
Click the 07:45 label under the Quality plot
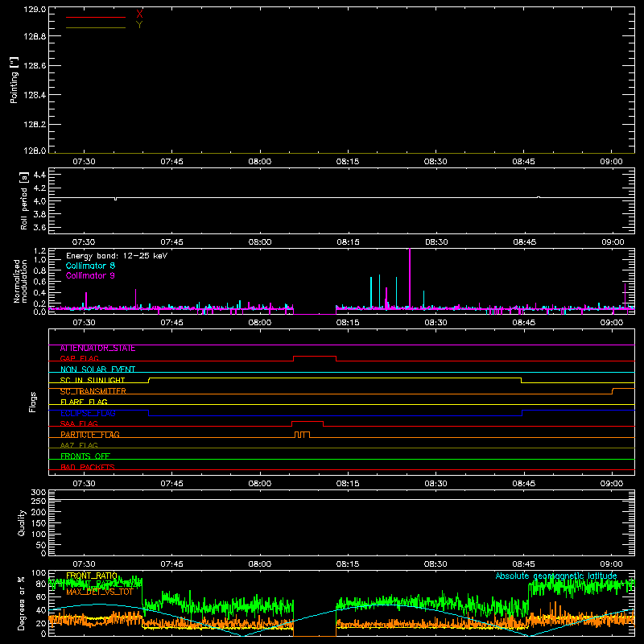coord(171,564)
